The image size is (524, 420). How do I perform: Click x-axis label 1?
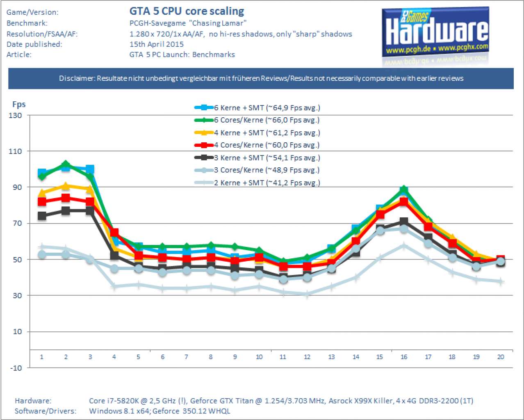click(x=42, y=357)
